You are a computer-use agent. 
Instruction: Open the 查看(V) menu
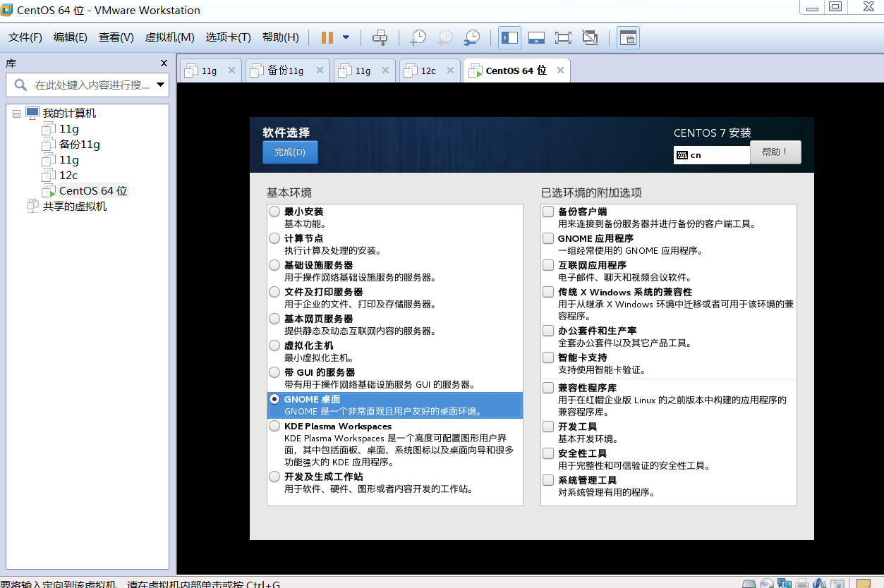[x=116, y=37]
